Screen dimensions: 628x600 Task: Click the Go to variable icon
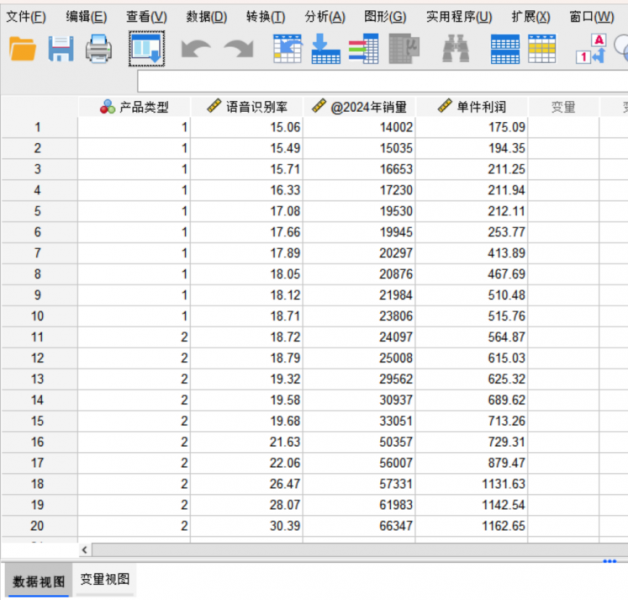pos(326,49)
